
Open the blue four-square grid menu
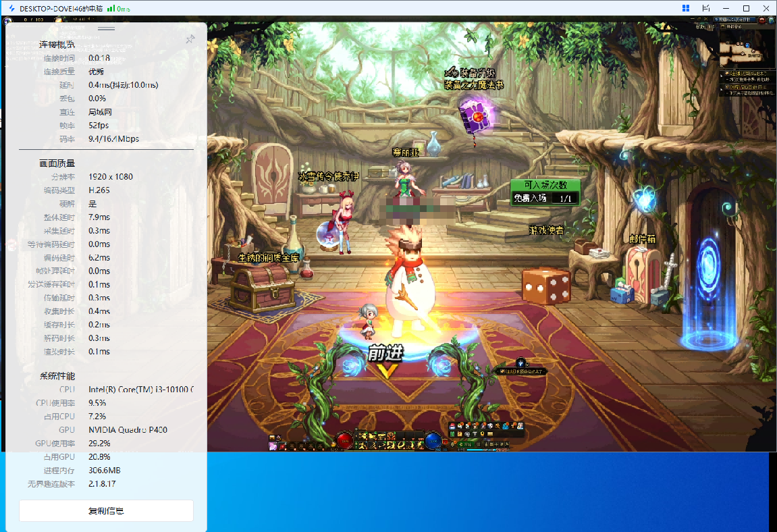[x=686, y=8]
